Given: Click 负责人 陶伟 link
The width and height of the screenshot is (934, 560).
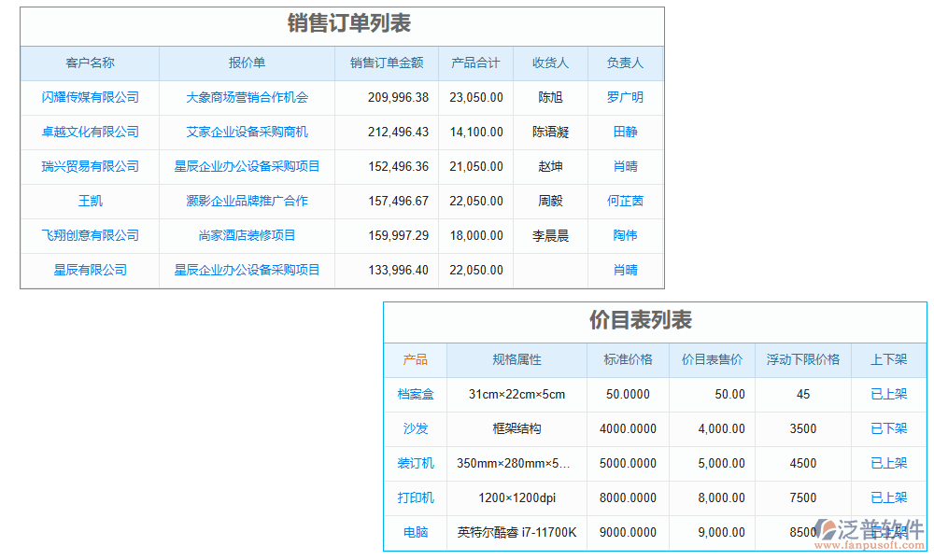Looking at the screenshot, I should (626, 235).
